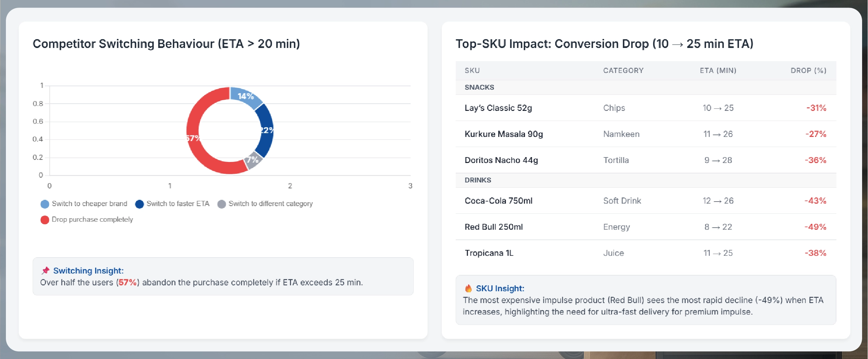Screen dimensions: 868x359
Task: Toggle the 'Switch to different category' legend item
Action: [x=265, y=204]
